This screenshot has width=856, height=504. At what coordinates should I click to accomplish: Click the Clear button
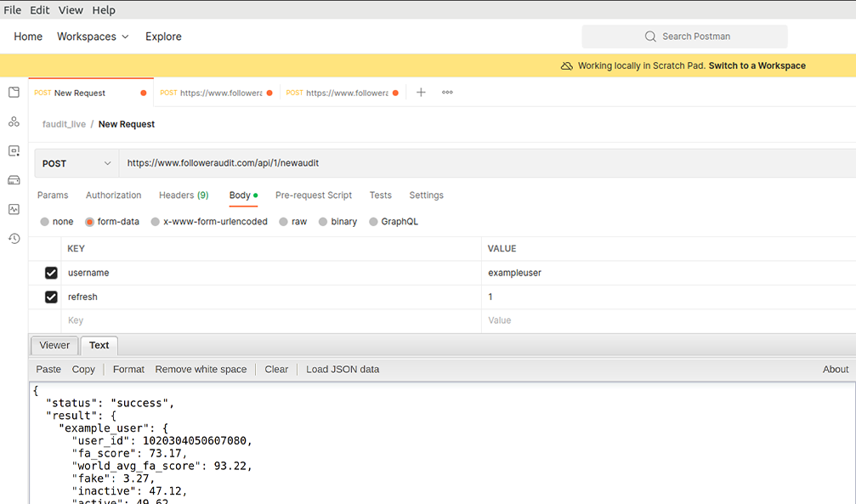[x=276, y=370]
